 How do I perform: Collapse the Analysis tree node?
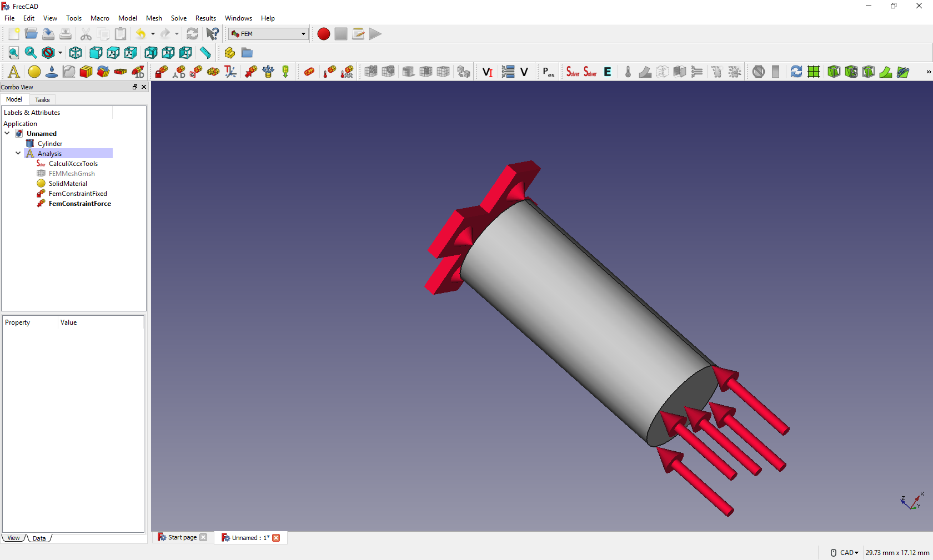18,153
